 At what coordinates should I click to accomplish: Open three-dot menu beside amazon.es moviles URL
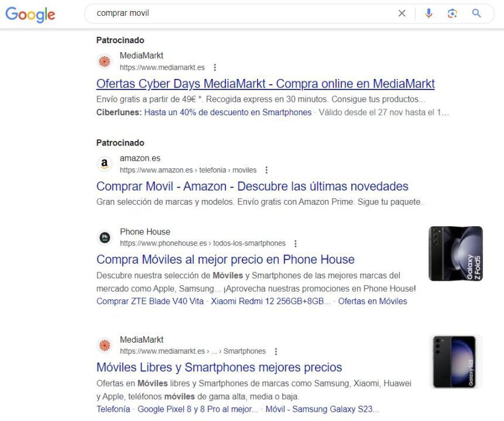[x=266, y=170]
